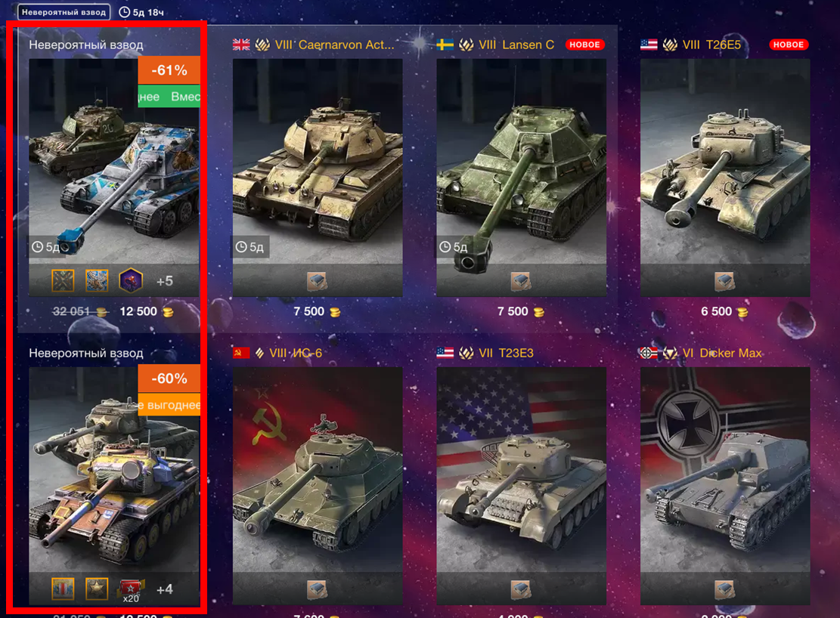The image size is (840, 618).
Task: Open the Lansen C tank offer
Action: [521, 178]
